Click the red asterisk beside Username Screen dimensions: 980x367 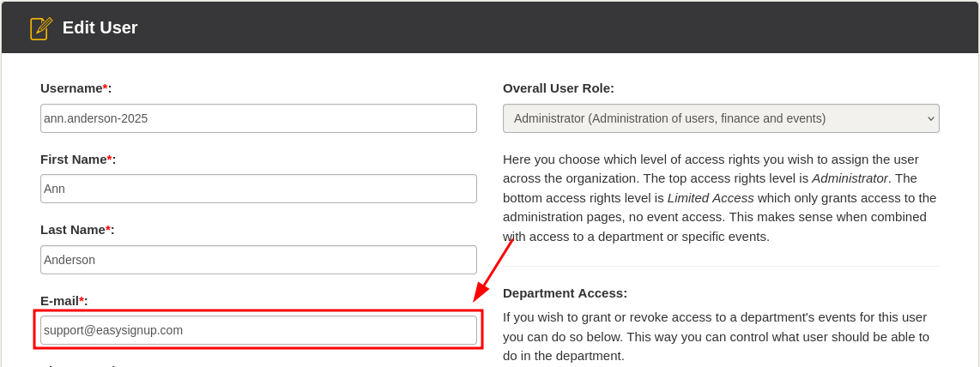(105, 87)
